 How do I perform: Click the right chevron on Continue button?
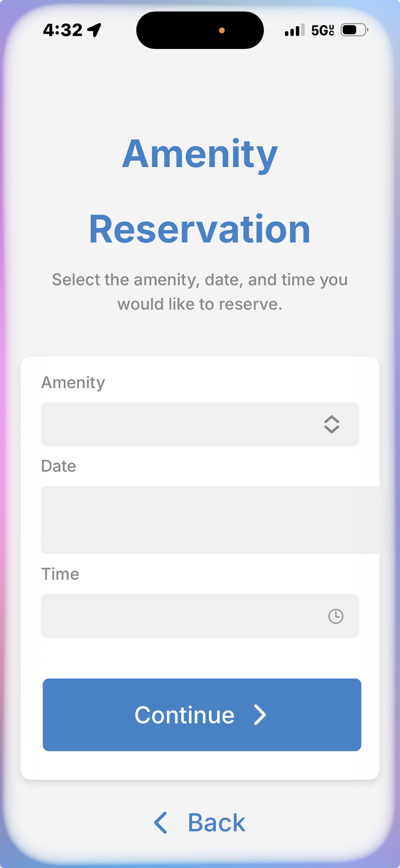[x=260, y=715]
